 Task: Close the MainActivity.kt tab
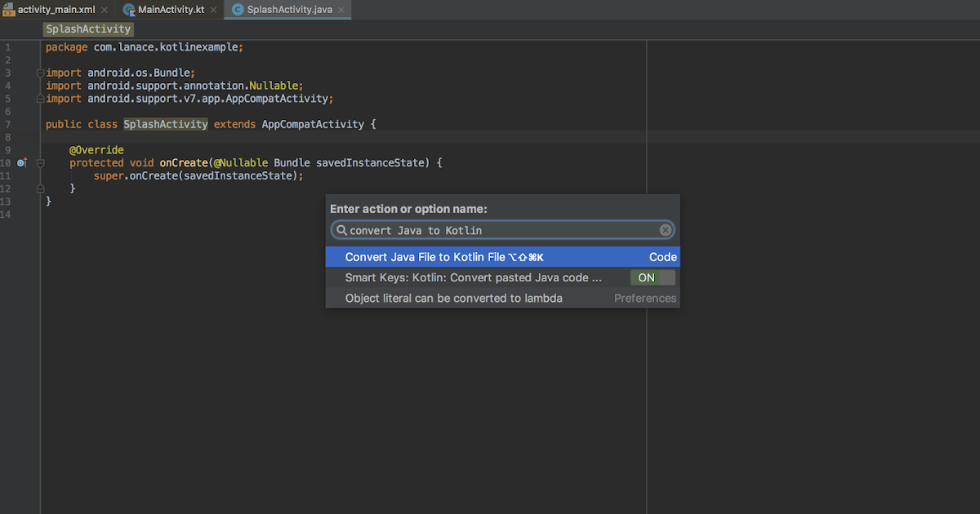click(x=213, y=10)
